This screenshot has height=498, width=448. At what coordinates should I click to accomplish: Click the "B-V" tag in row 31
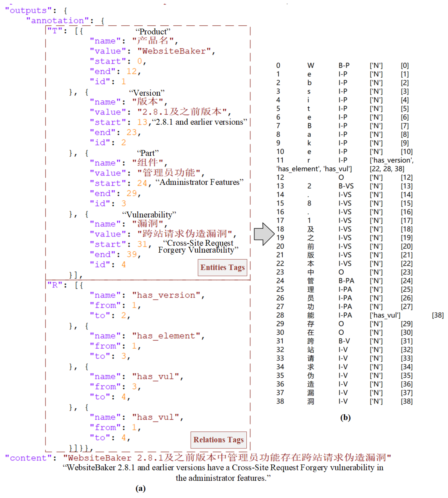pyautogui.click(x=344, y=341)
